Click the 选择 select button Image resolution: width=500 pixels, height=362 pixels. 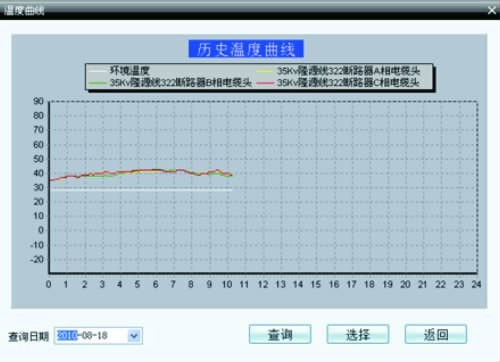pos(358,334)
